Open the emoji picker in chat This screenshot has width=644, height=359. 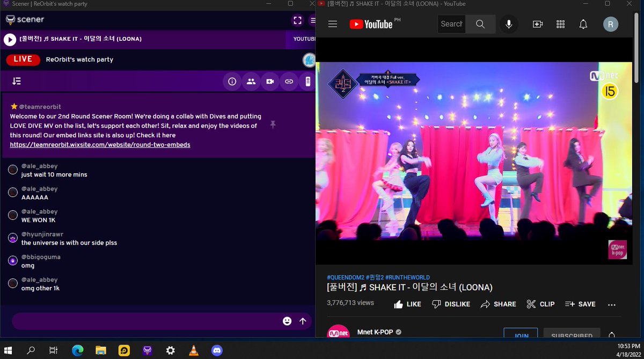[287, 321]
